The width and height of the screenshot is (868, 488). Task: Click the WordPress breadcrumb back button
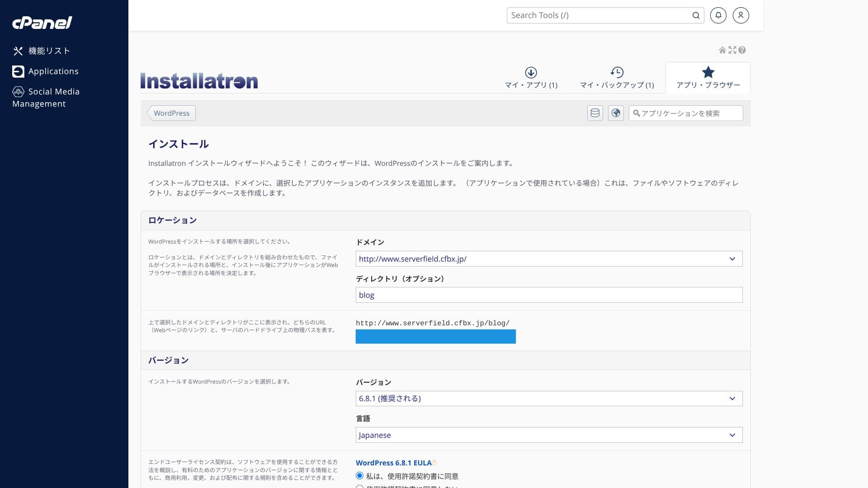(171, 113)
